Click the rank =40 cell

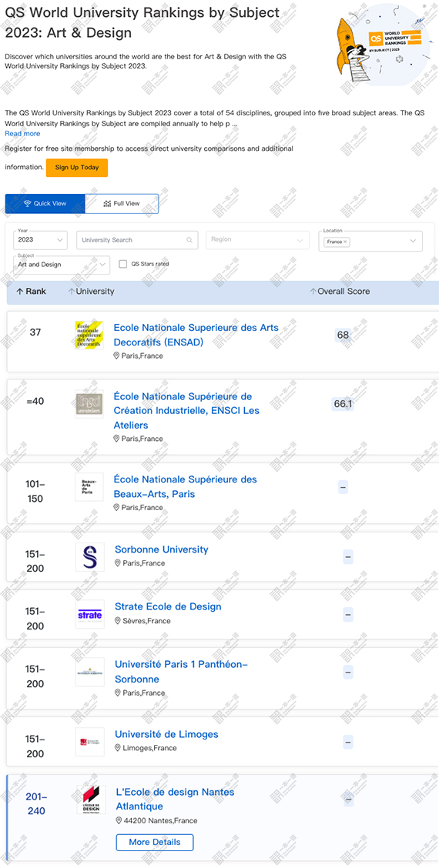point(35,402)
